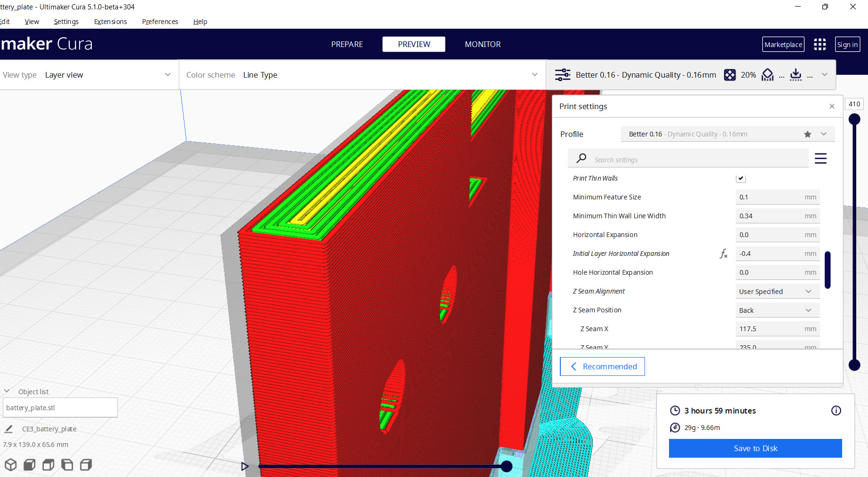Viewport: 868px width, 477px height.
Task: Select the front view cube icon
Action: click(x=29, y=464)
